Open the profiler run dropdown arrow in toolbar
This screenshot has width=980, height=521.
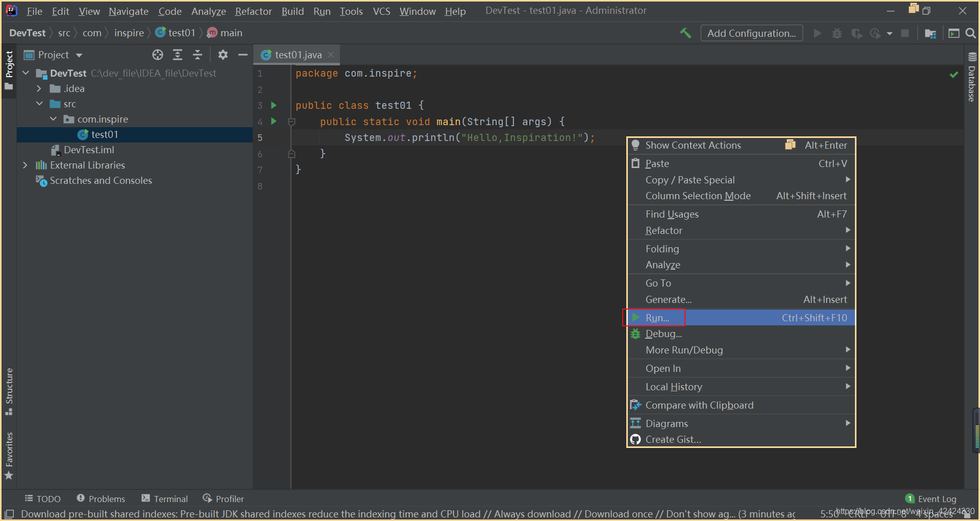890,33
